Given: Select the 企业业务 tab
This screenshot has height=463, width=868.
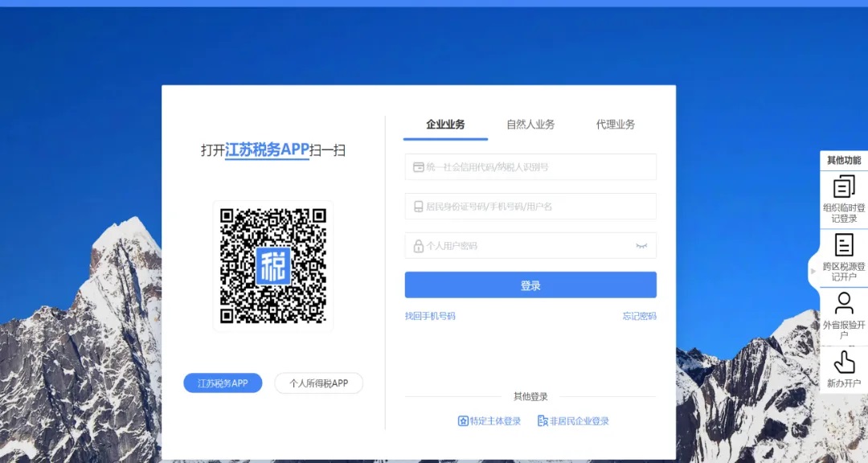Looking at the screenshot, I should [445, 125].
